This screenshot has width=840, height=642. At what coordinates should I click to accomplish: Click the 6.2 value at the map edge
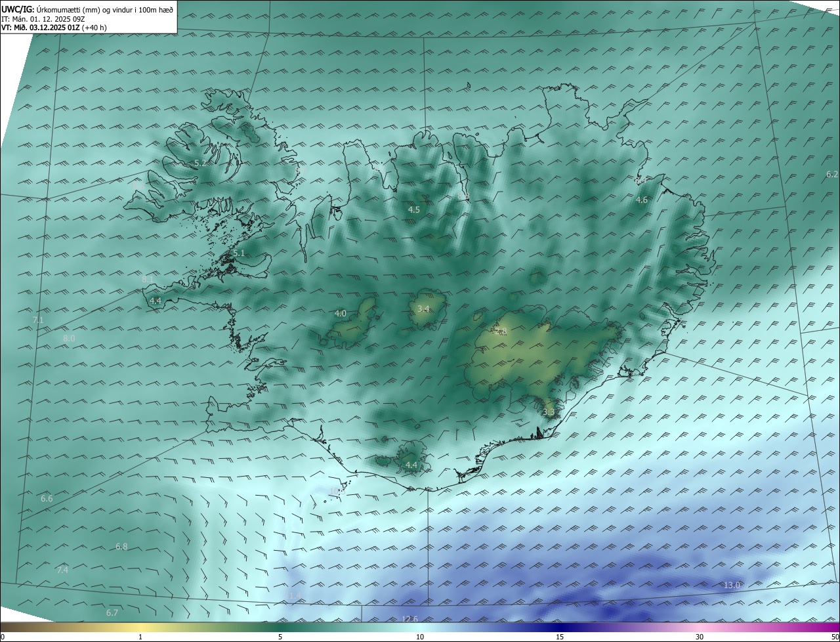pyautogui.click(x=832, y=174)
